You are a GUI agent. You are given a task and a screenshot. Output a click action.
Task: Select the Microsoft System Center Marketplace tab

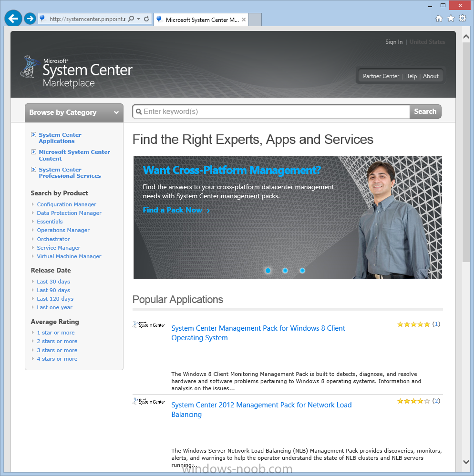[x=201, y=20]
